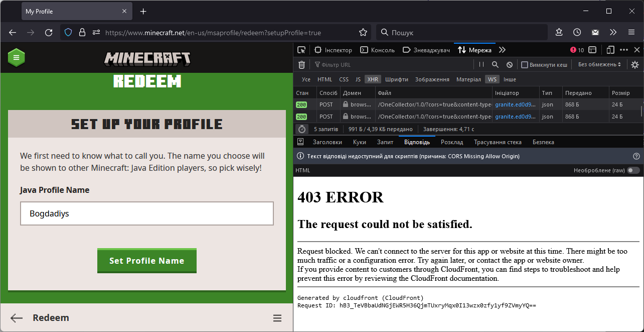Open mail envelope toolbar icon
Image resolution: width=644 pixels, height=332 pixels.
click(x=595, y=32)
